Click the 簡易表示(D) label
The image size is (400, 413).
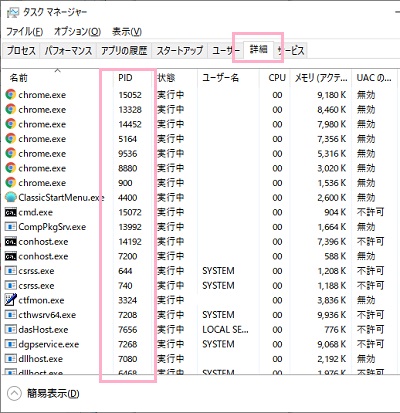point(53,393)
